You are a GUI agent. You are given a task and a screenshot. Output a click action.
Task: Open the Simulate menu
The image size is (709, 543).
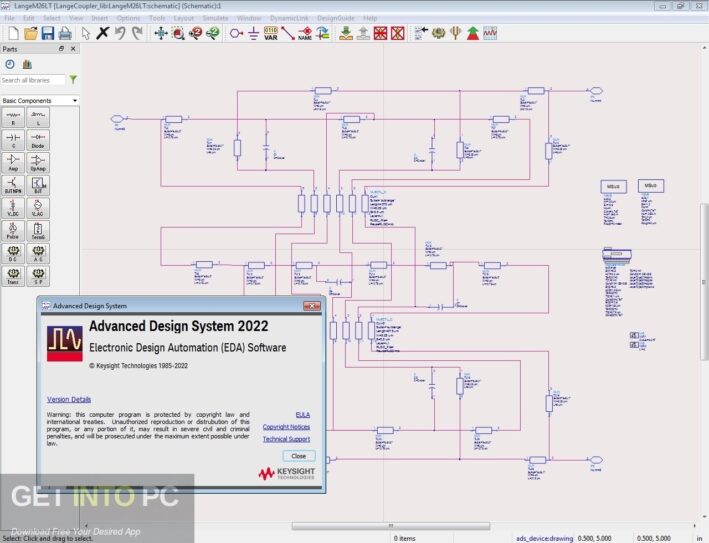215,18
